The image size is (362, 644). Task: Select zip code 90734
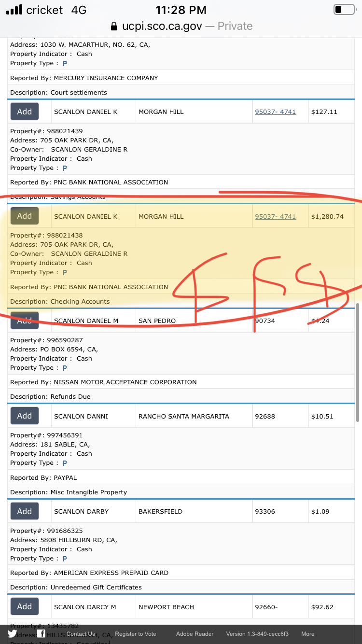(265, 321)
